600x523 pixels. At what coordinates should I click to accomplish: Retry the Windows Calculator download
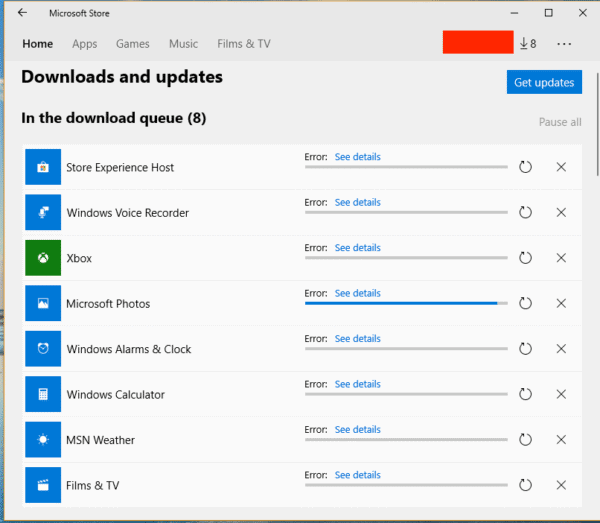525,394
